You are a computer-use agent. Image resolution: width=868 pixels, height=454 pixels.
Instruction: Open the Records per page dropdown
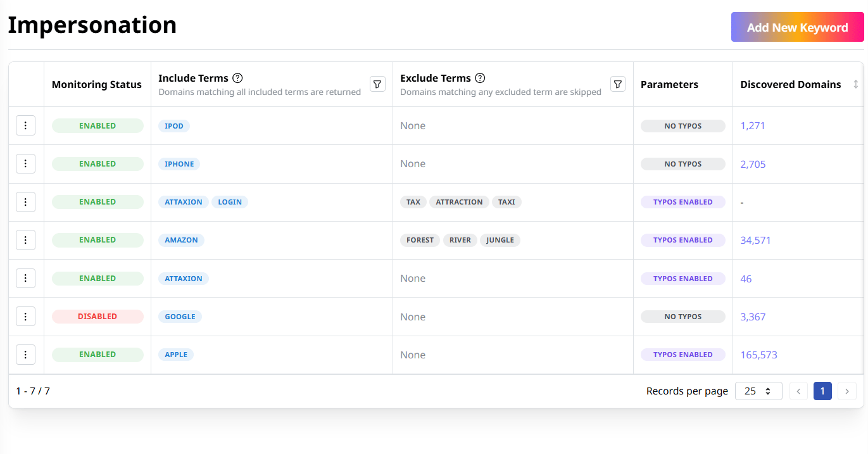point(758,391)
